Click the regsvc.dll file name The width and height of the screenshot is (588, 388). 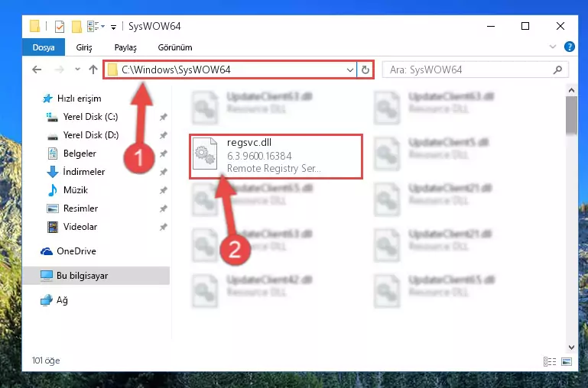point(249,143)
